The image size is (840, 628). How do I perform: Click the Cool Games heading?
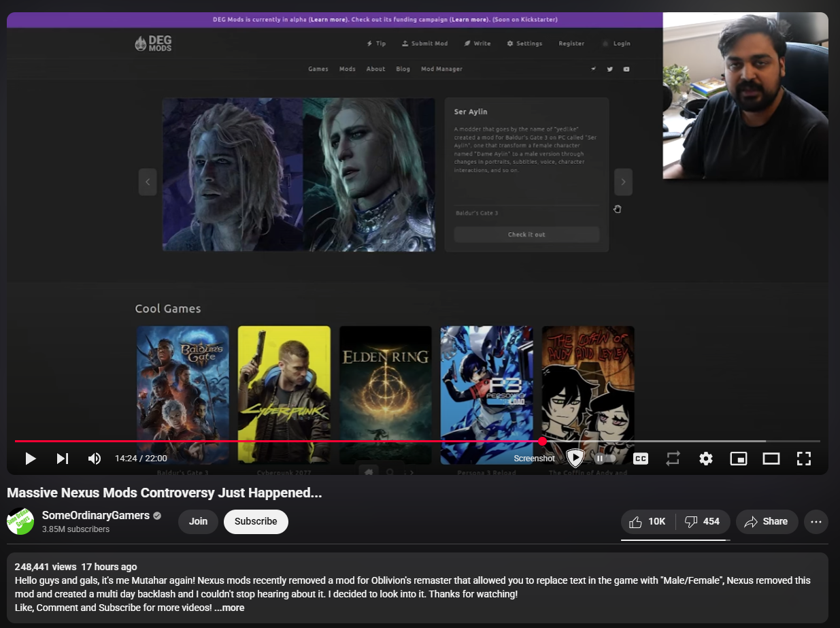(x=168, y=308)
